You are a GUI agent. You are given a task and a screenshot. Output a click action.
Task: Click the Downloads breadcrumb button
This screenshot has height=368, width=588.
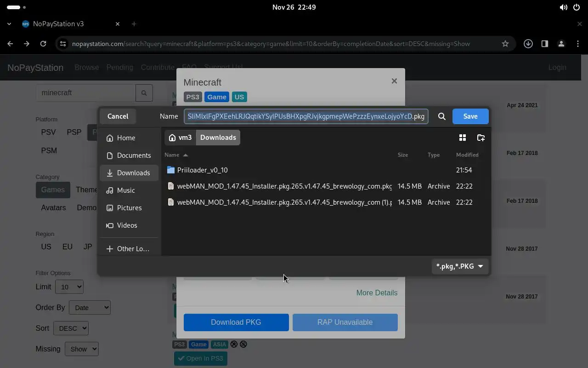click(218, 138)
